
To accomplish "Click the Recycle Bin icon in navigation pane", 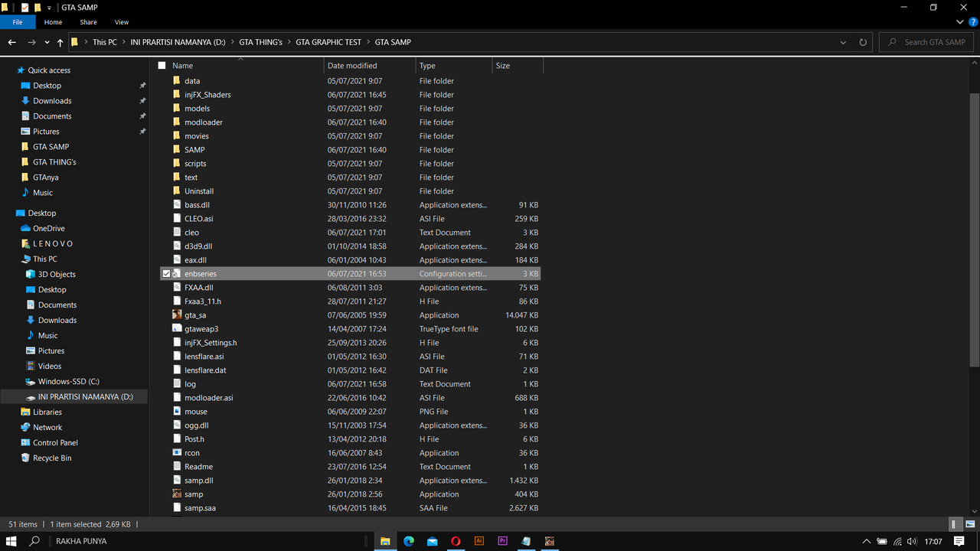I will point(26,458).
